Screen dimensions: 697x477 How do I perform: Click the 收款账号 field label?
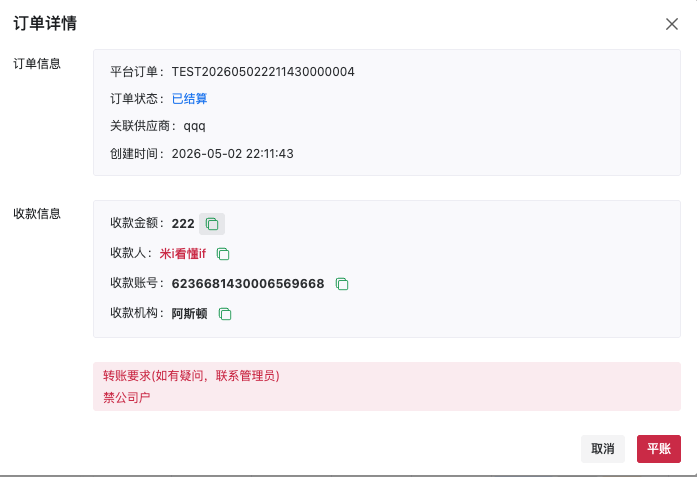coord(137,283)
